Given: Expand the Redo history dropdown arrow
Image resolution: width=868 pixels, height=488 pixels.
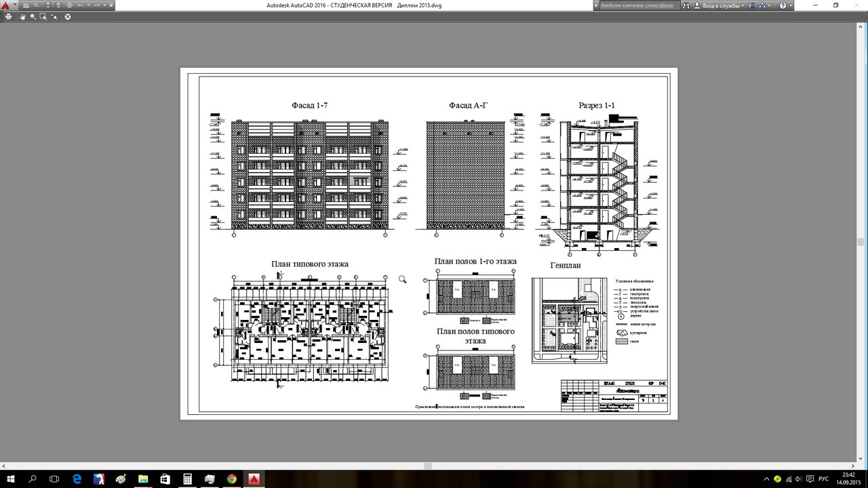Looking at the screenshot, I should pyautogui.click(x=105, y=5).
